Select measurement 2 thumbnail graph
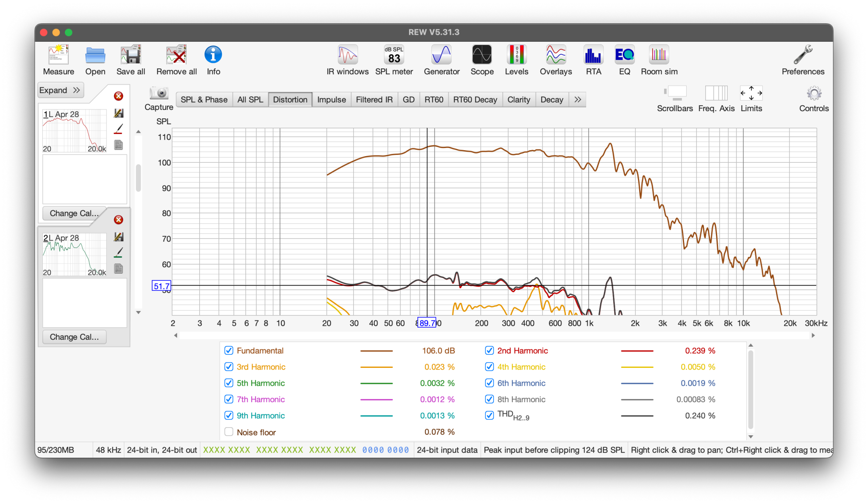The width and height of the screenshot is (868, 504). point(74,255)
